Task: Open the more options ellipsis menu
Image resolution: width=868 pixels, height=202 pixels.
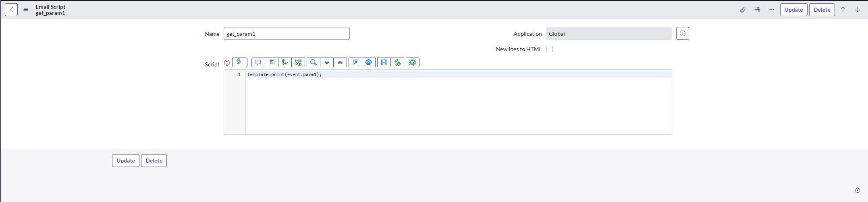Action: pyautogui.click(x=772, y=10)
